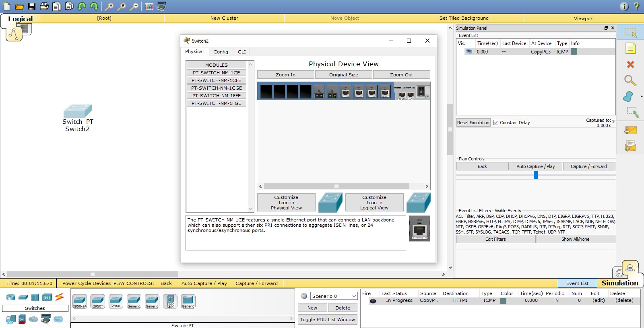
Task: Switch to the Config tab
Action: coord(221,52)
